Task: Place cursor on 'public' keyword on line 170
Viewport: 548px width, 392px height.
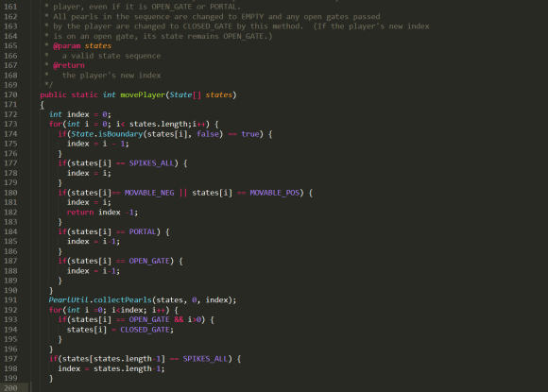Action: (x=53, y=94)
